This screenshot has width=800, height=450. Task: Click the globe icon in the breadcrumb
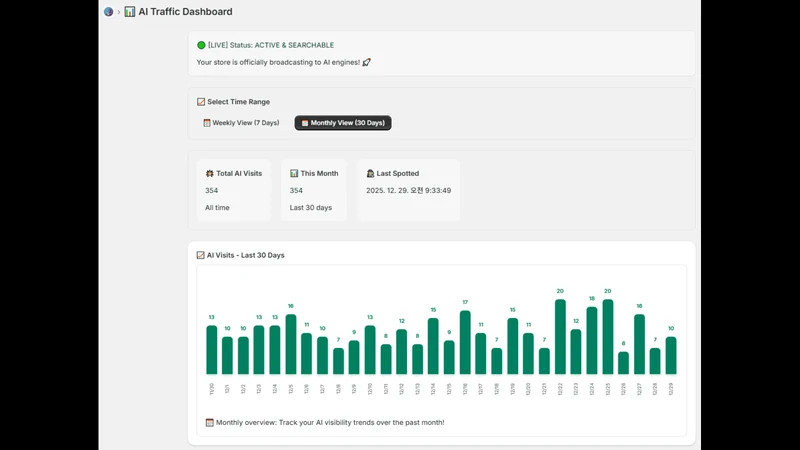click(x=108, y=12)
